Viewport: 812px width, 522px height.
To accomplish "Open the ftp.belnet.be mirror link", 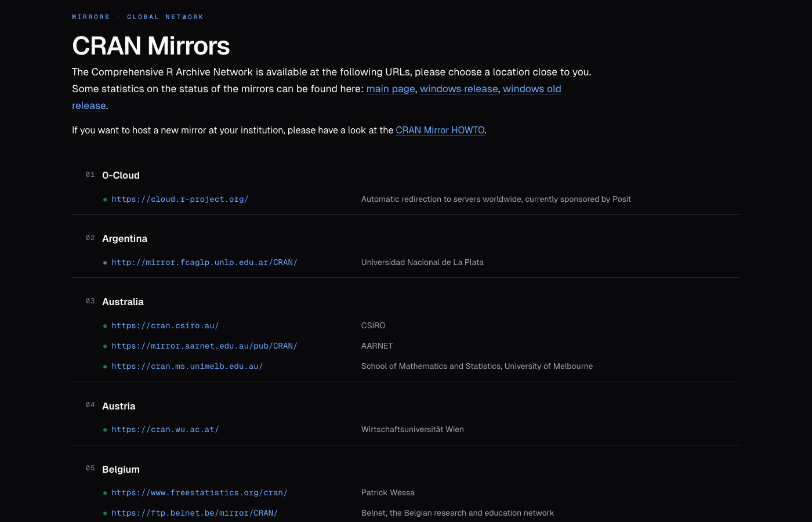I will 194,513.
